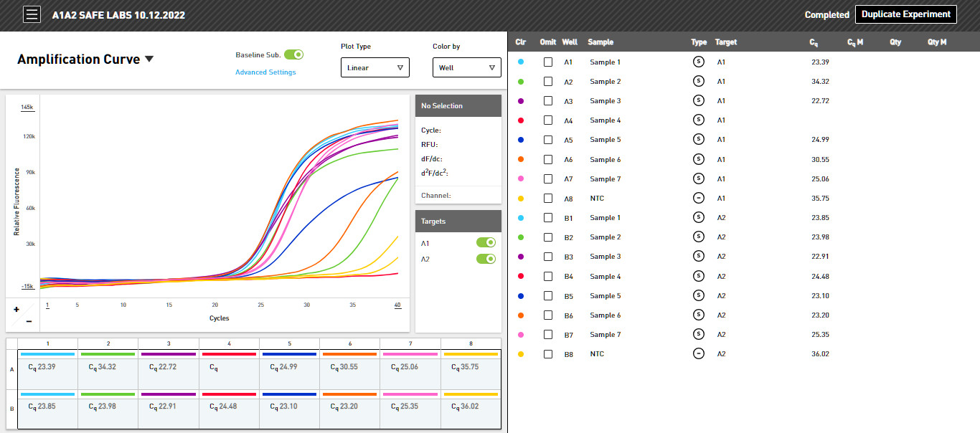
Task: Toggle the Baseline Sub. switch
Action: [x=294, y=54]
